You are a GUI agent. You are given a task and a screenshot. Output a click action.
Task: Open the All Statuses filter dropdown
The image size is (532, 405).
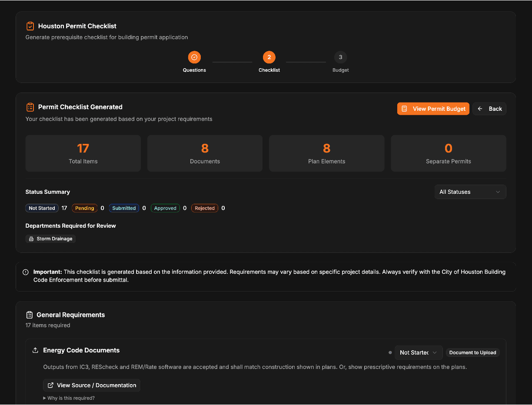(x=470, y=192)
